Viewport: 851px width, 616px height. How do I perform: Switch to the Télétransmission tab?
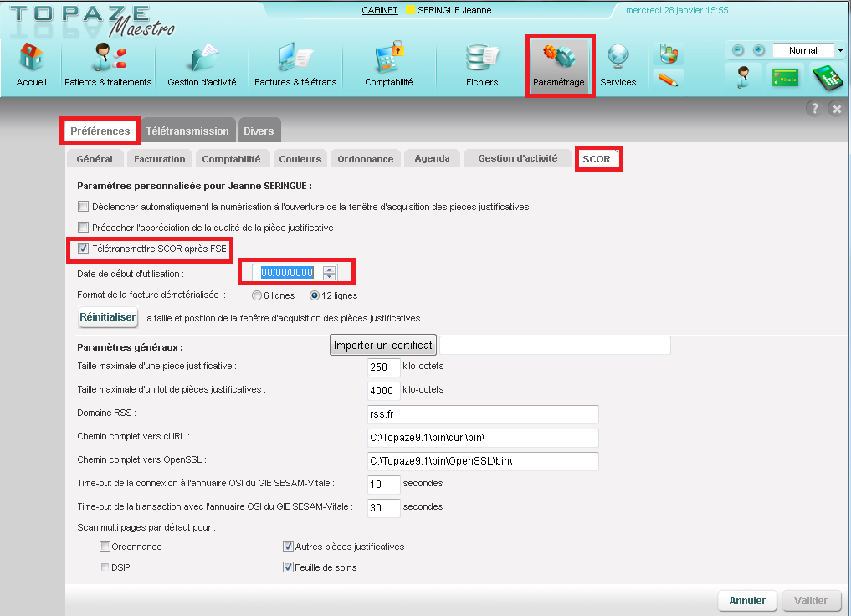(187, 131)
